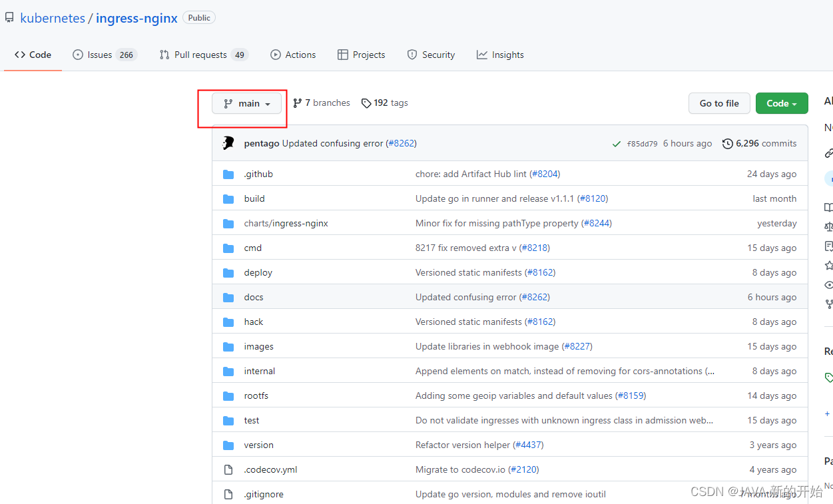Open the .codecov.yml file
833x504 pixels.
(x=271, y=469)
